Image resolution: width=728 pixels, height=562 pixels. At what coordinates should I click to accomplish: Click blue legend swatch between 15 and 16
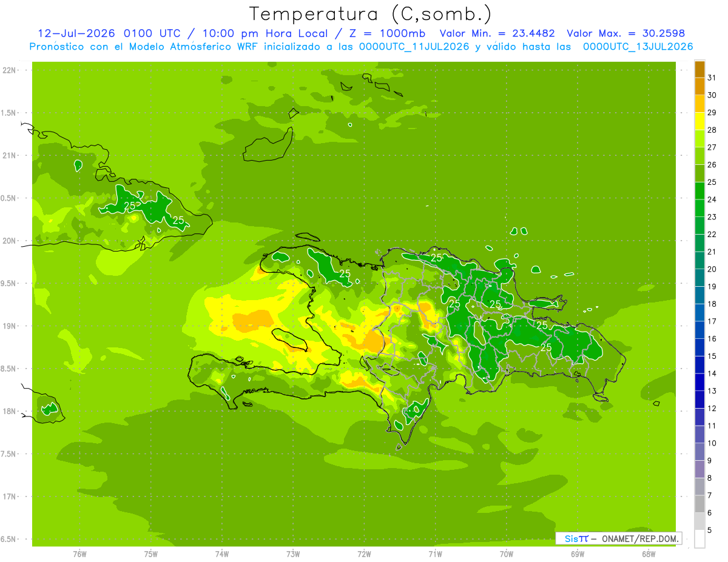pyautogui.click(x=699, y=347)
